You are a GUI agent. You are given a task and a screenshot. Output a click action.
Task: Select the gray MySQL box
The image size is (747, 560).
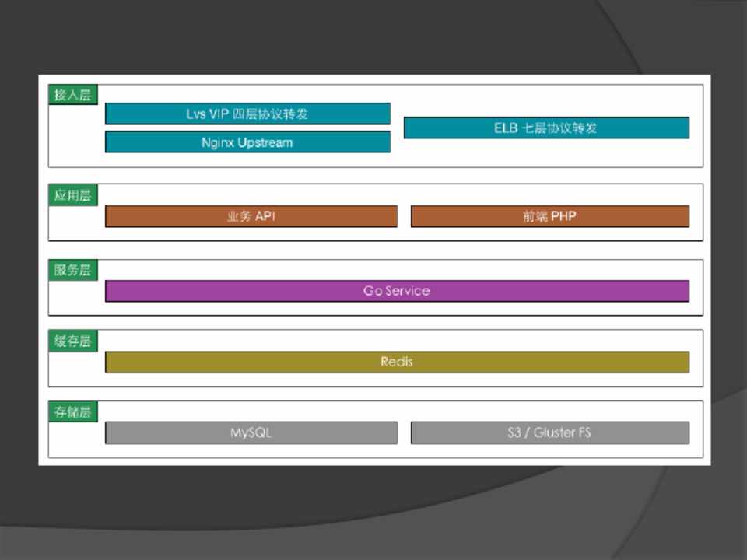click(251, 432)
